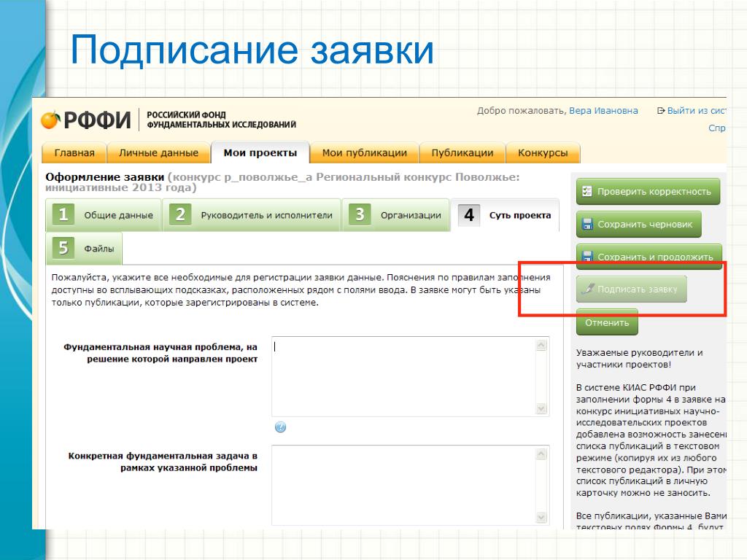The image size is (747, 560).
Task: Click the Спр help link
Action: (x=717, y=128)
